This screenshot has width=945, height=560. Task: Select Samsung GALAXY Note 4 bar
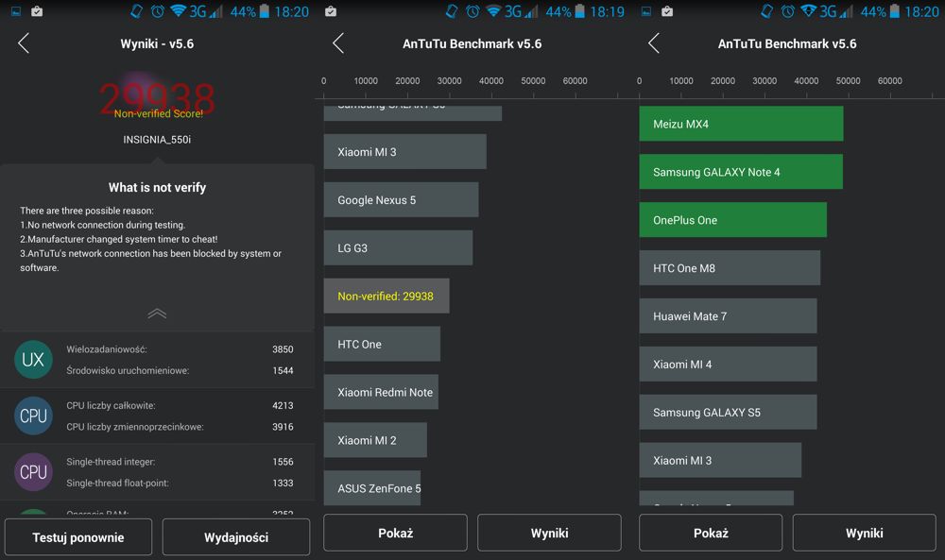click(x=741, y=172)
